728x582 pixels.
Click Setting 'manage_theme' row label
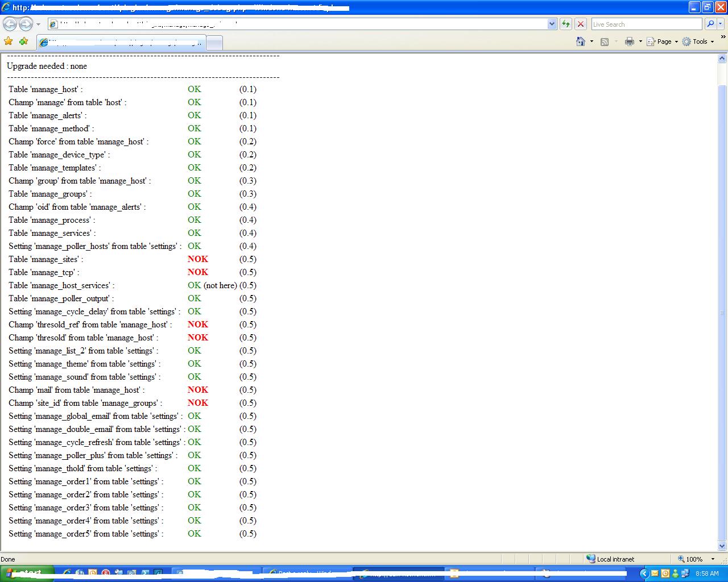[85, 364]
